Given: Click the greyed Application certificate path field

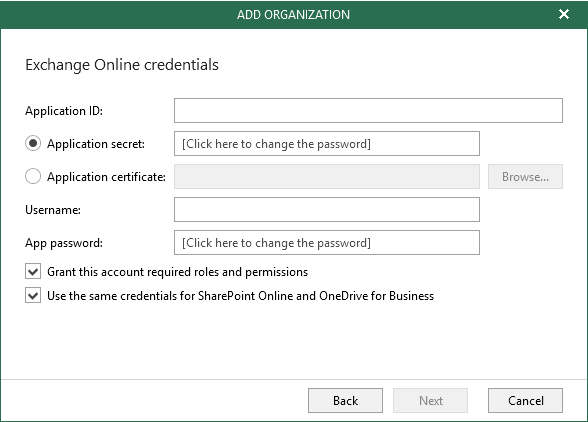Looking at the screenshot, I should [327, 176].
